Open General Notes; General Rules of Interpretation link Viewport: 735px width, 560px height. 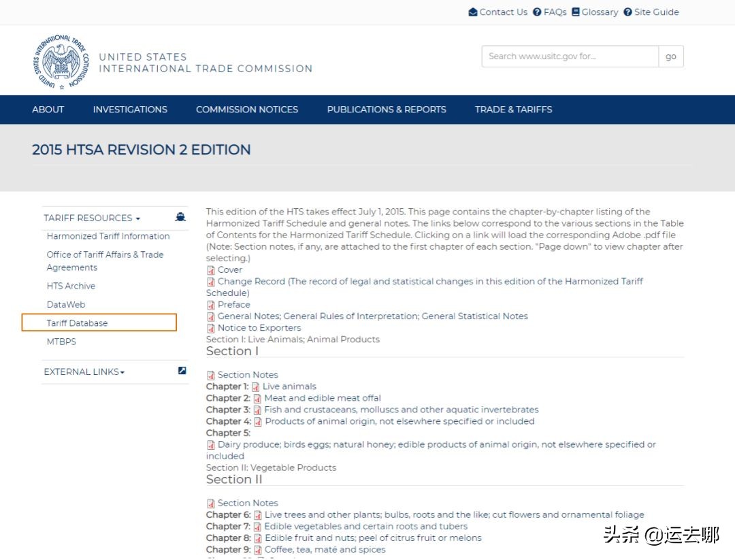click(x=373, y=316)
